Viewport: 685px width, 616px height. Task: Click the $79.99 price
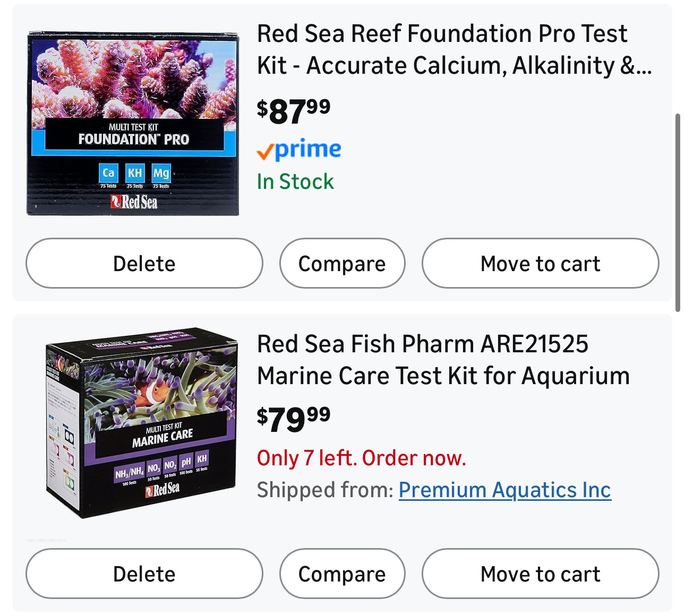(294, 419)
